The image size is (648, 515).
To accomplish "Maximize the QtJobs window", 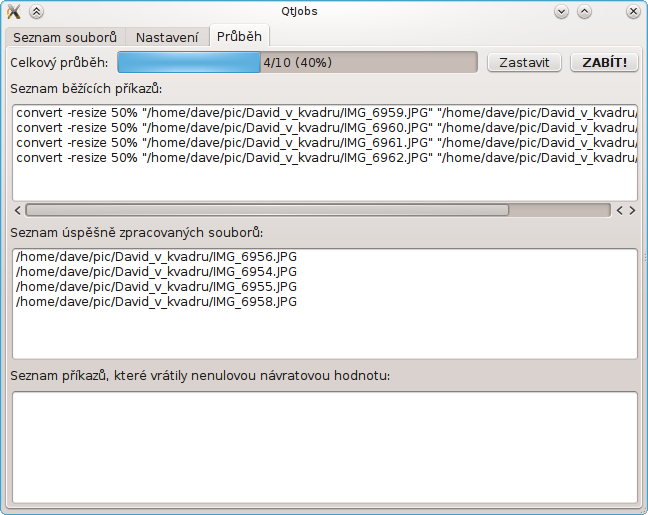I will point(585,12).
